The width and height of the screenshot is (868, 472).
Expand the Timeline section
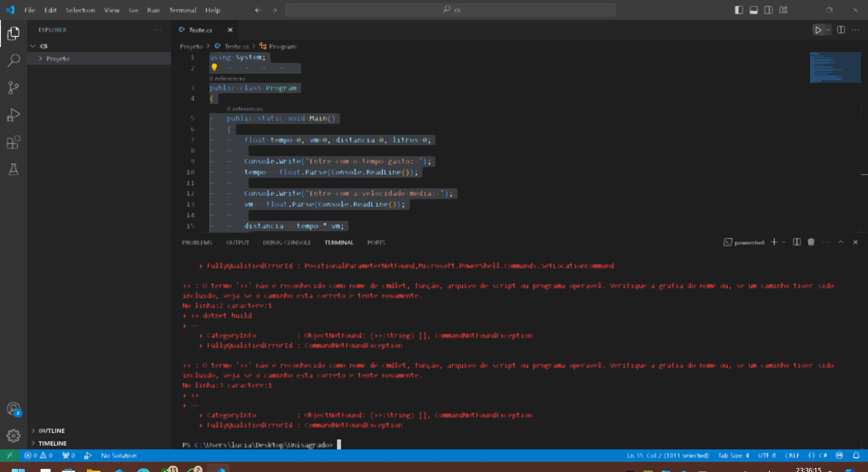coord(52,443)
